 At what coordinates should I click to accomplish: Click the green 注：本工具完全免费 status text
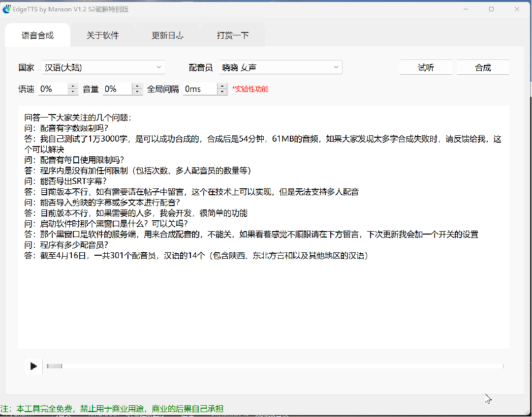[x=112, y=408]
